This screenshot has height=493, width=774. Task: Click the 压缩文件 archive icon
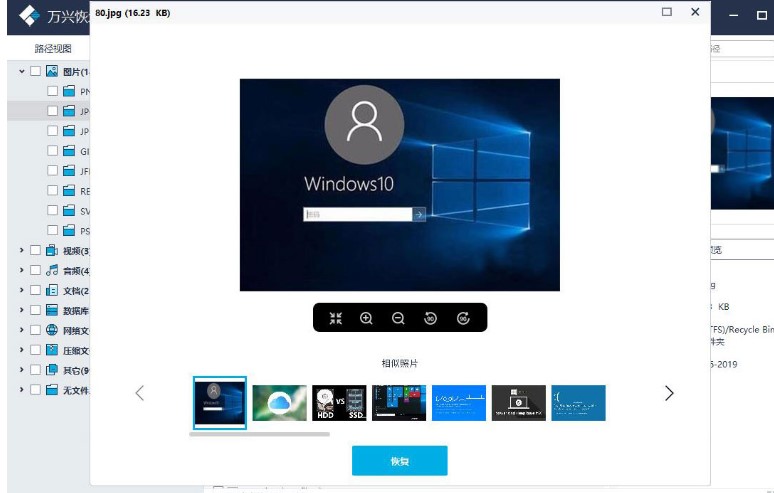click(x=52, y=350)
